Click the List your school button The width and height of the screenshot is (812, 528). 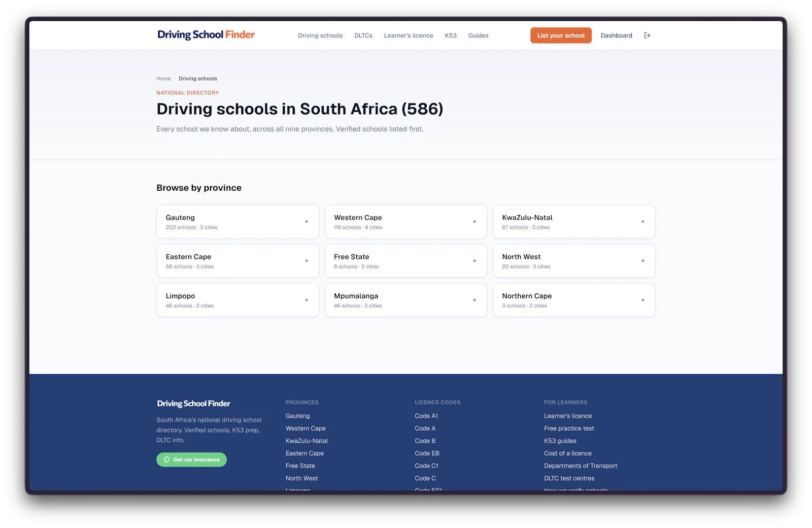click(561, 36)
